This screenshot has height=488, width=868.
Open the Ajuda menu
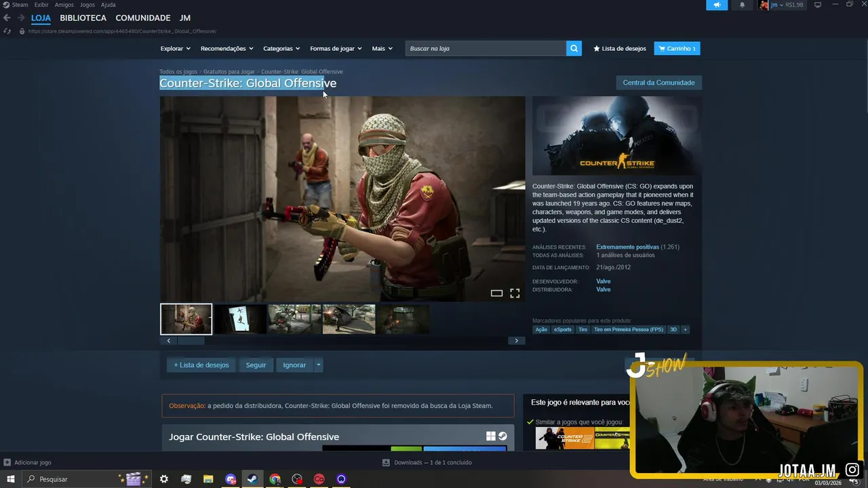click(108, 5)
